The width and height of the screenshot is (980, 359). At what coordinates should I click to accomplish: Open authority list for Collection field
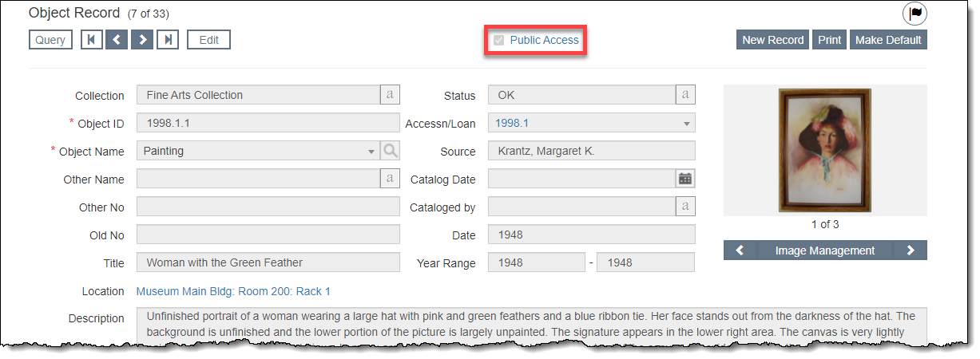coord(390,95)
